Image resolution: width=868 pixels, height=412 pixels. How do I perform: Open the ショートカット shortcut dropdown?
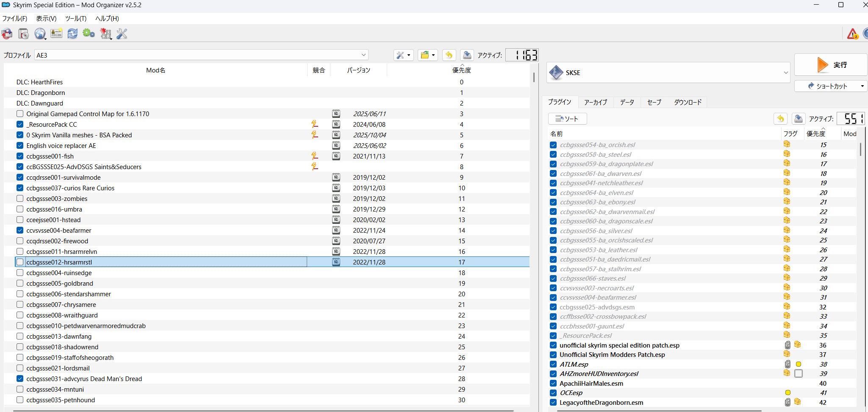coord(831,86)
